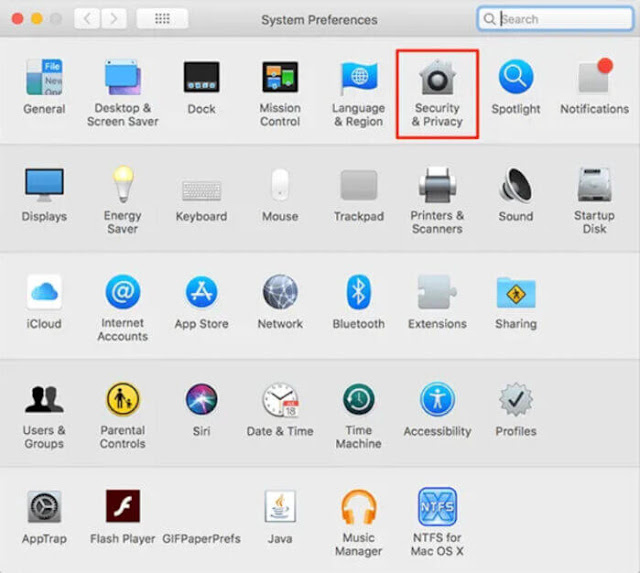The width and height of the screenshot is (640, 573).
Task: Open the GIFPaperPrefs preference pane
Action: pyautogui.click(x=201, y=538)
